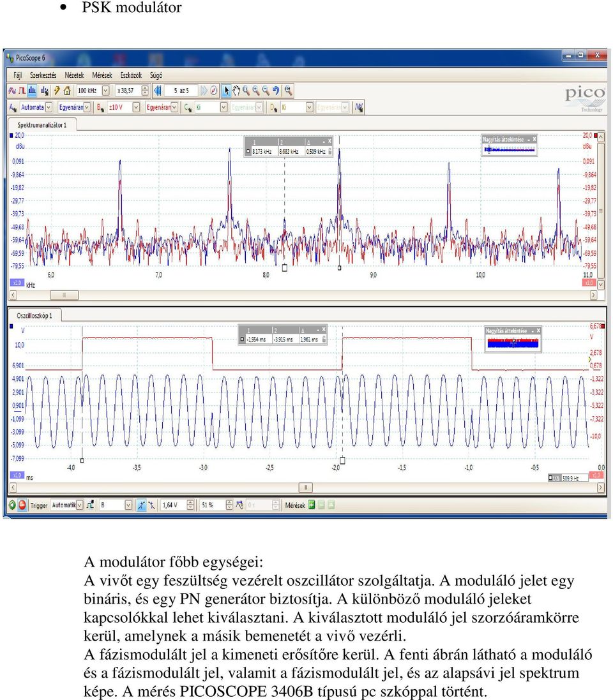Click the 1,64 V trigger threshold stepper
613x700 pixels.
tap(190, 505)
